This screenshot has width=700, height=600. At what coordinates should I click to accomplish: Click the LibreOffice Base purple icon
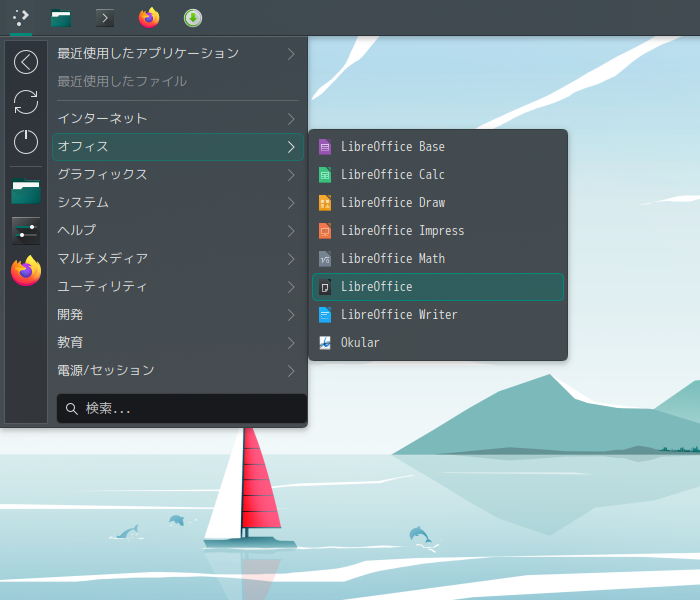coord(325,147)
